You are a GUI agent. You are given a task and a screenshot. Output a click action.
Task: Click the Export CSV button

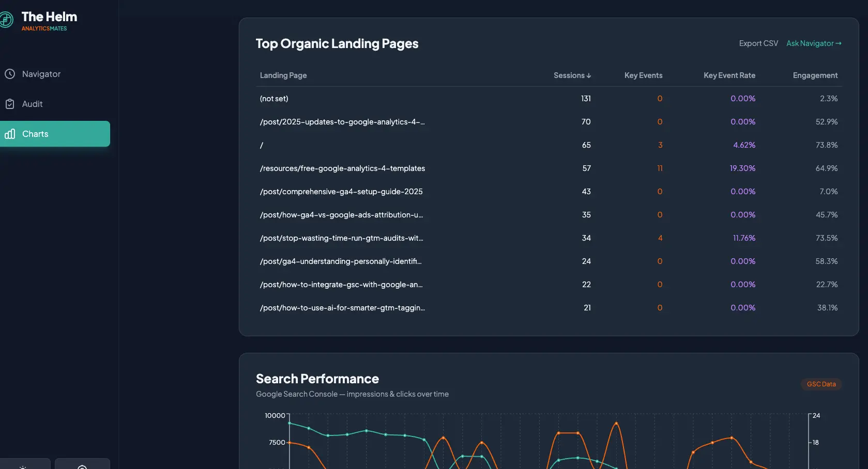pyautogui.click(x=758, y=43)
